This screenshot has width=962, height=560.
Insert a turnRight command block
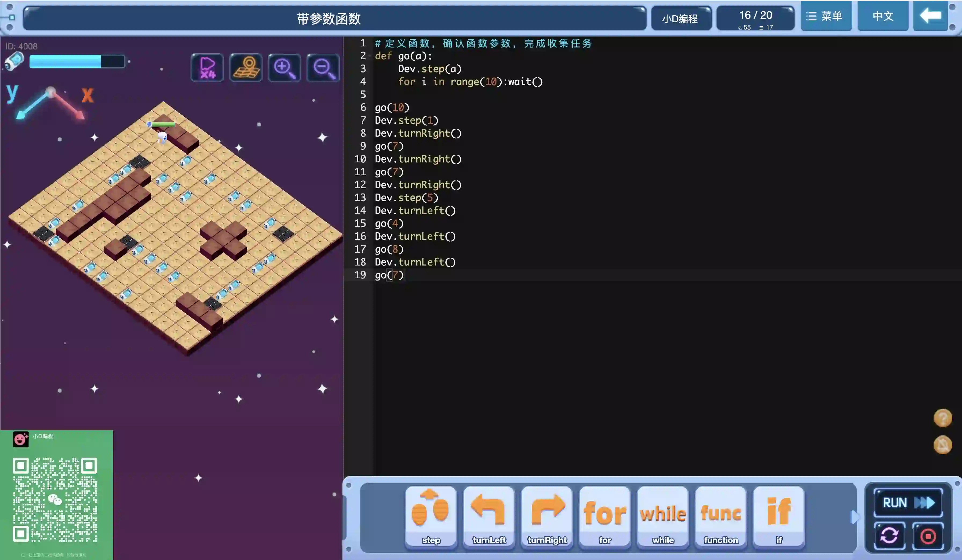pos(547,516)
